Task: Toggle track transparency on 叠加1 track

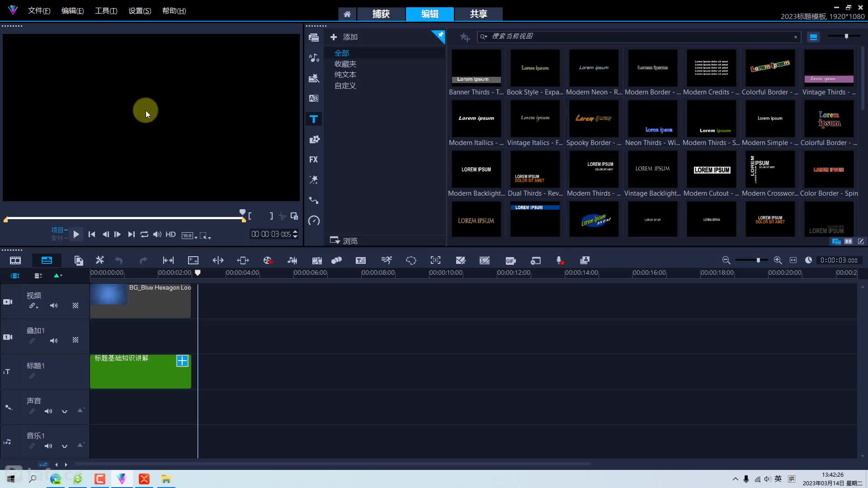Action: tap(75, 340)
